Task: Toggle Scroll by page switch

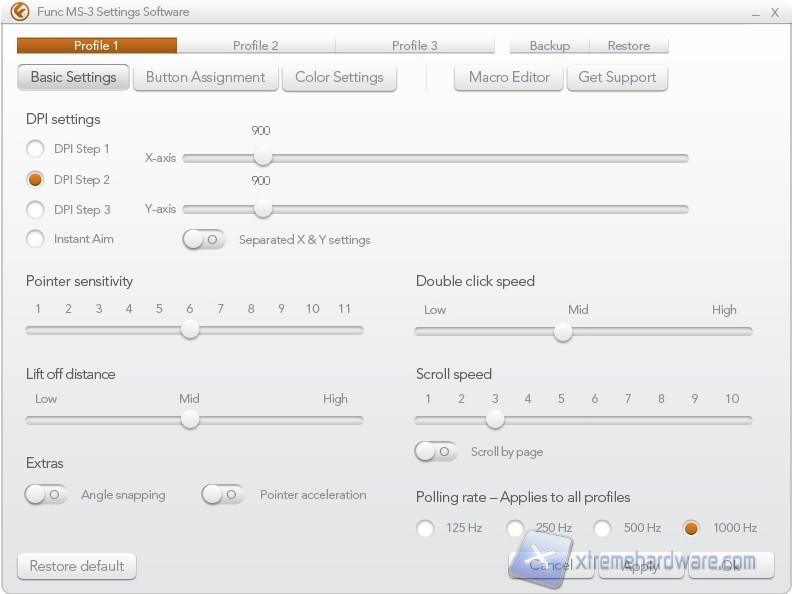Action: click(436, 452)
